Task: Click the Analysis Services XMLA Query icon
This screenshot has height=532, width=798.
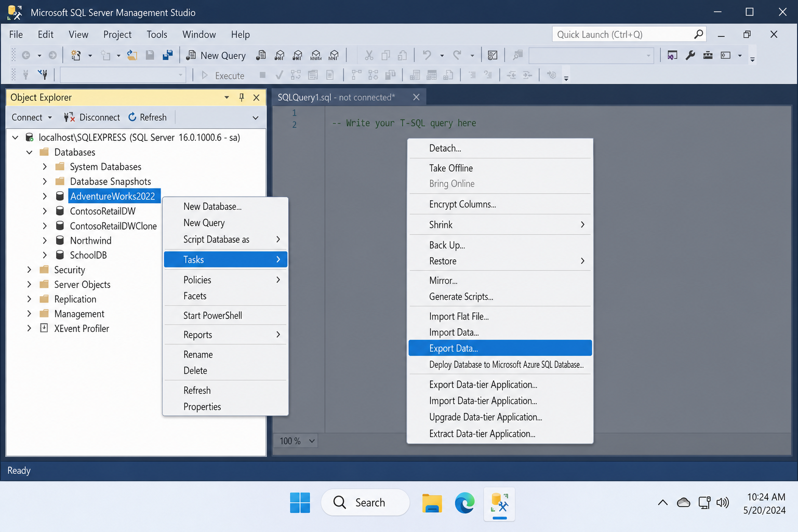Action: 316,55
